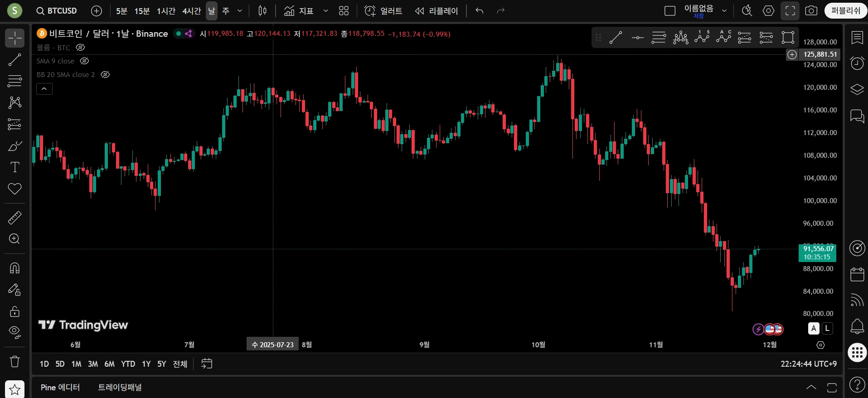Open the chat panel
Viewport: 868px width, 398px height.
tap(857, 116)
